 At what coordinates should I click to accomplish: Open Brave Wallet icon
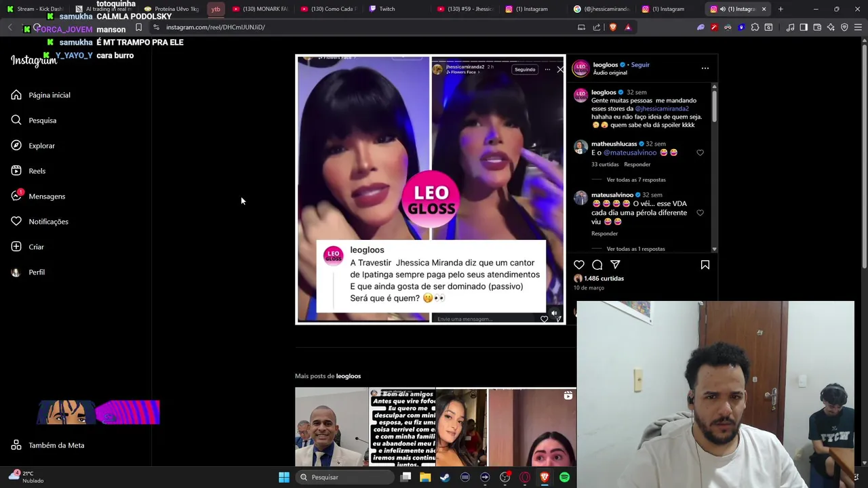coord(817,27)
